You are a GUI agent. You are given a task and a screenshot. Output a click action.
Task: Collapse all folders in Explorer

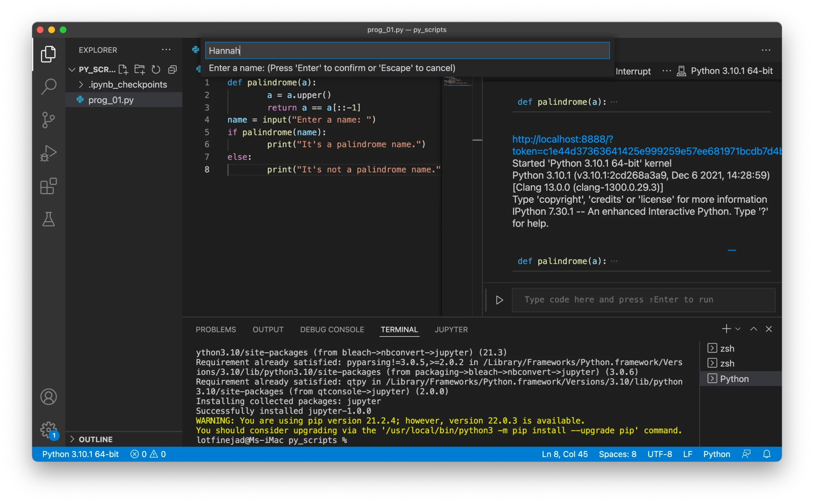click(x=172, y=69)
